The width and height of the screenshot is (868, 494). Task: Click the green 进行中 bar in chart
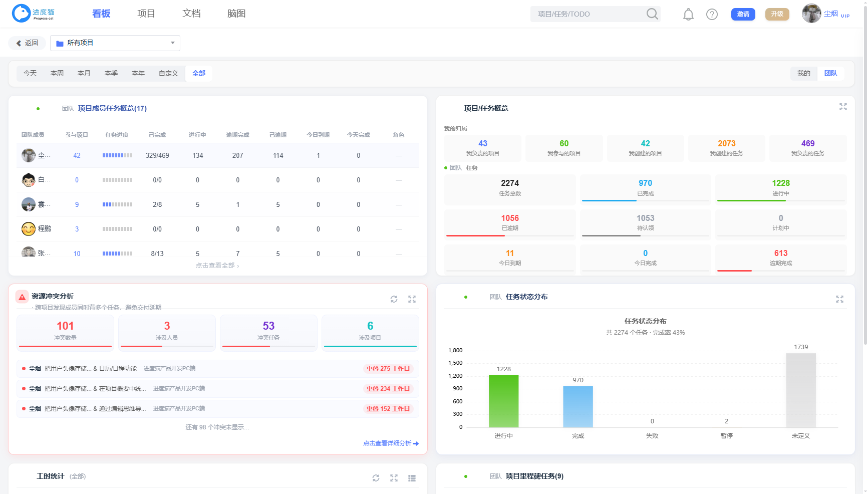click(x=503, y=401)
